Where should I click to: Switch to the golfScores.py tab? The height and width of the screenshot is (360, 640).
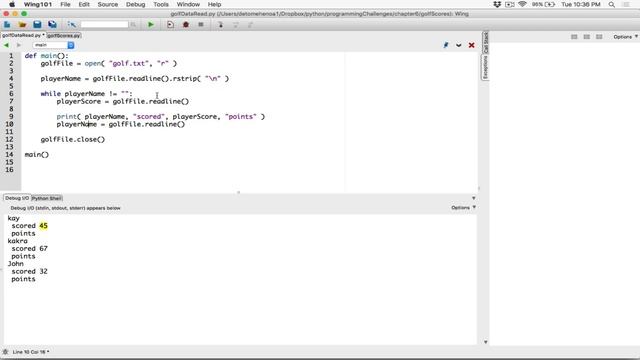pyautogui.click(x=64, y=36)
